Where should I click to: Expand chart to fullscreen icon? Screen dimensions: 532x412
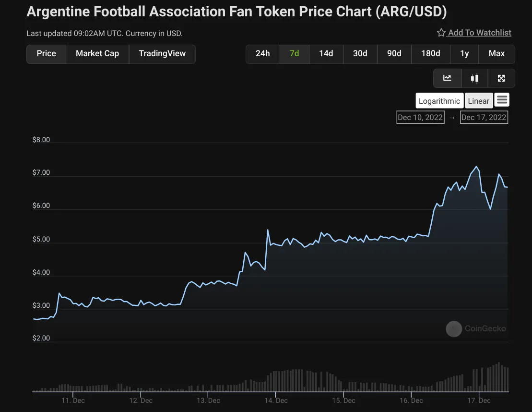point(501,78)
